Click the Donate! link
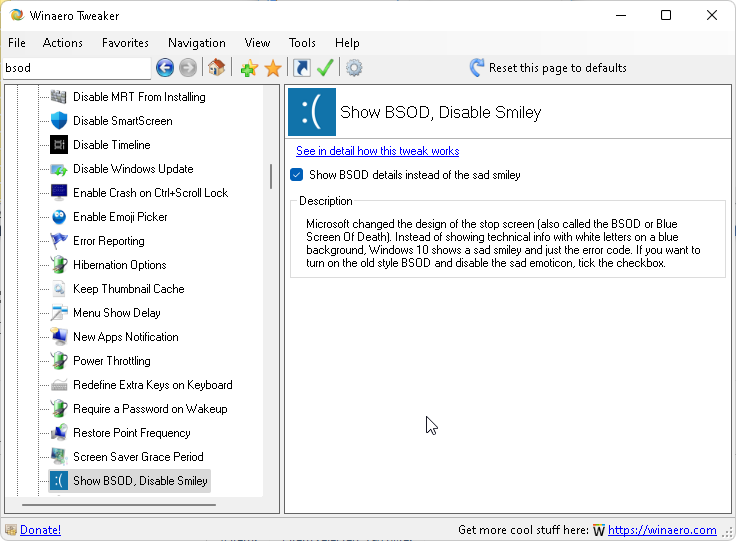Viewport: 736px width, 541px height. [x=40, y=530]
